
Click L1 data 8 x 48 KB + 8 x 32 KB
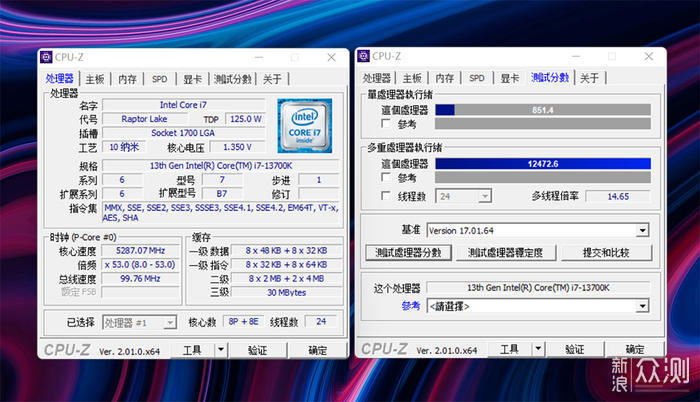click(x=287, y=251)
